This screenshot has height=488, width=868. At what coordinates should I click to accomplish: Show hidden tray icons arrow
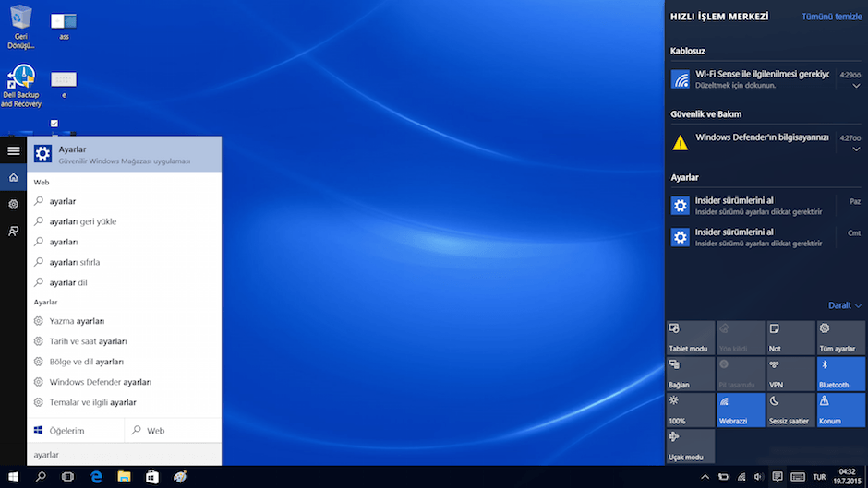point(705,476)
